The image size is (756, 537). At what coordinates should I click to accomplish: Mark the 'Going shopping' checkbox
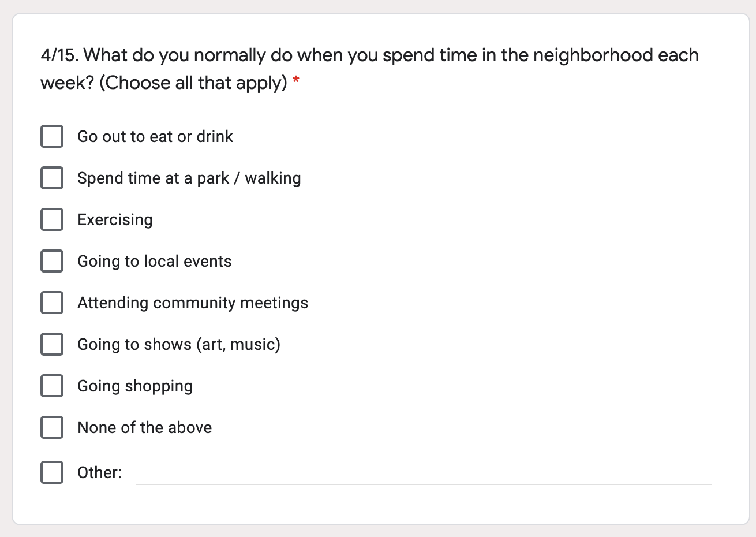(52, 386)
